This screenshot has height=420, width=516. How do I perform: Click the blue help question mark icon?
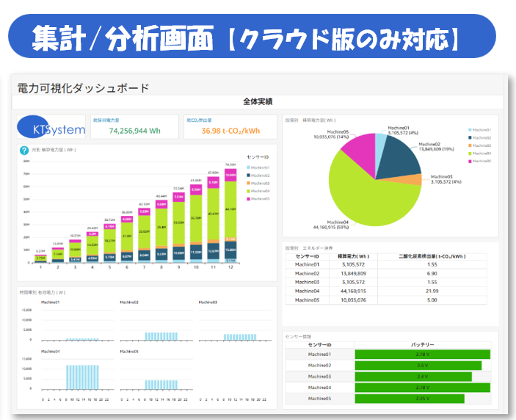coord(24,151)
